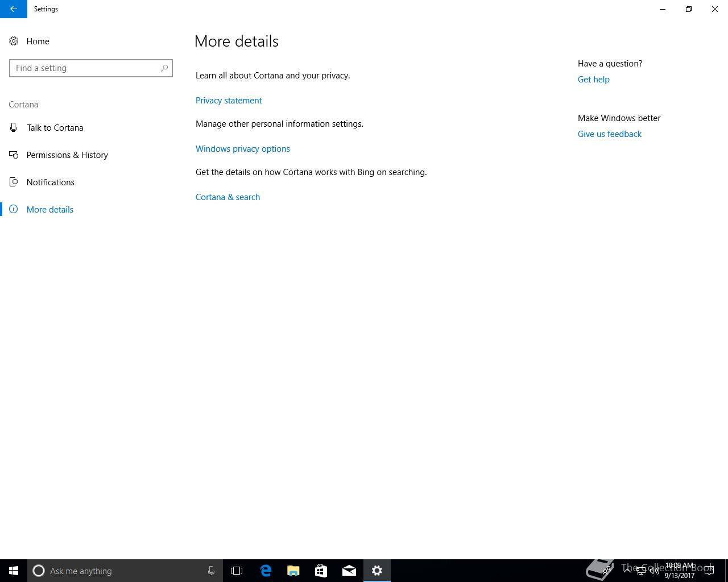Open the Cortana & search link
728x582 pixels.
coord(227,197)
